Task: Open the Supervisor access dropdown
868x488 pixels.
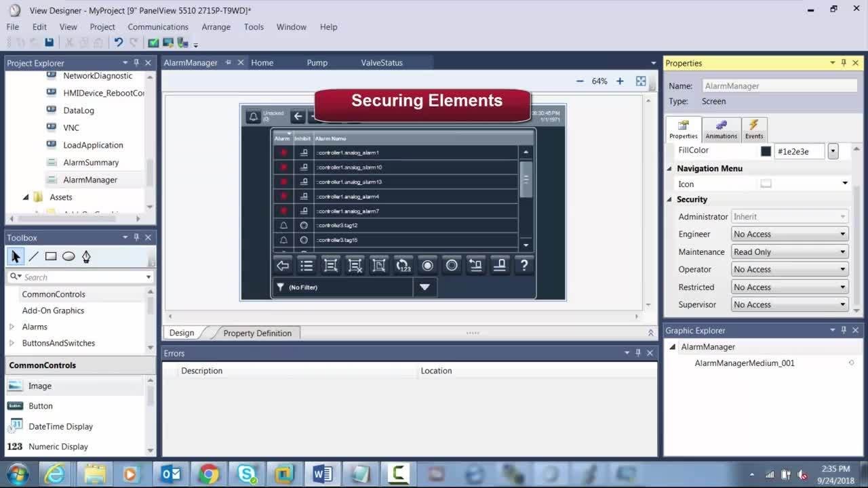Action: click(x=790, y=304)
